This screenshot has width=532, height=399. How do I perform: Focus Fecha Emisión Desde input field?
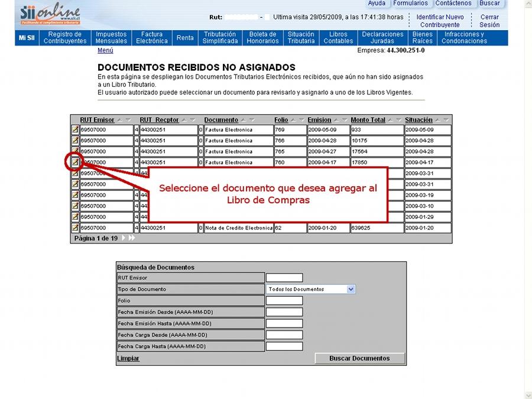pos(284,312)
